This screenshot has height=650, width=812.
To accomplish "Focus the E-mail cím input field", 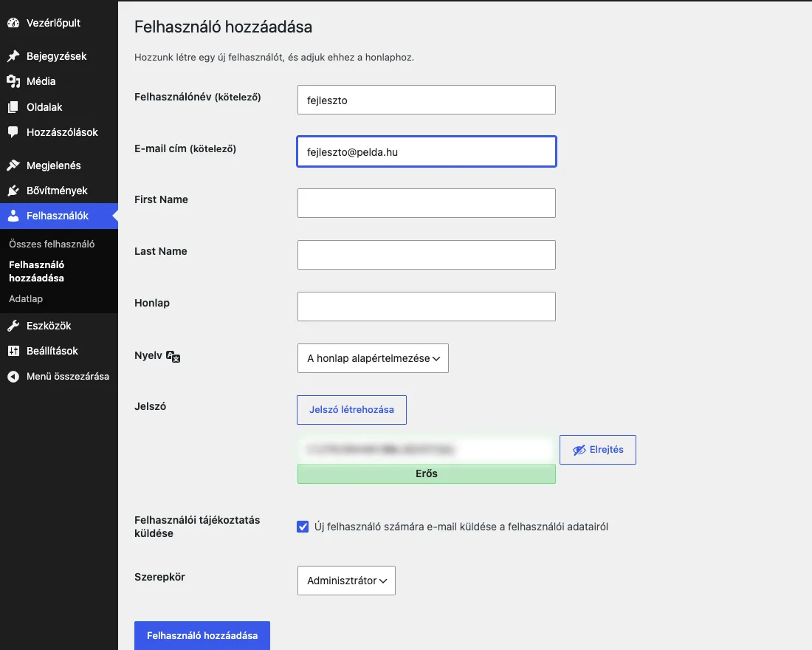I will pyautogui.click(x=427, y=152).
